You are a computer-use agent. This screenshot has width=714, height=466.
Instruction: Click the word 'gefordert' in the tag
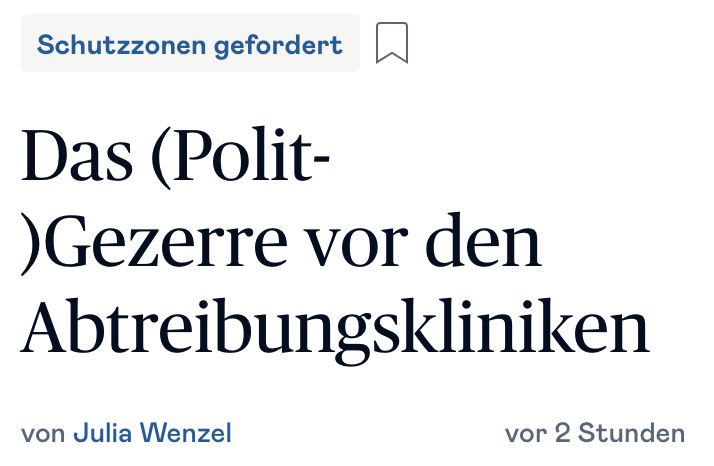278,46
